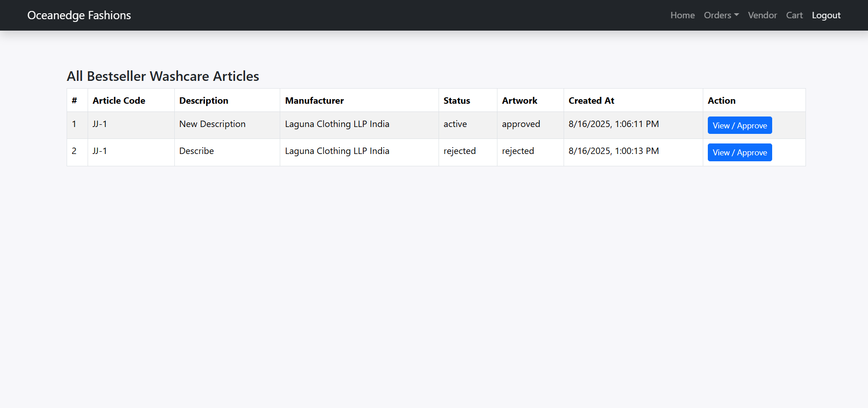Click the Status column header
Viewport: 868px width, 408px height.
(456, 101)
